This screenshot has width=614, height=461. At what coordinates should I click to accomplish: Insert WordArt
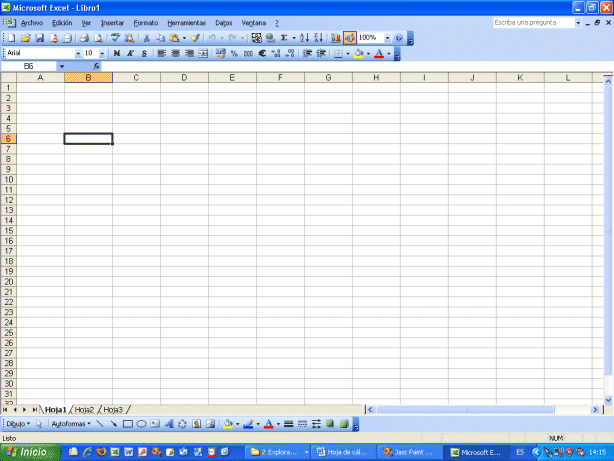pos(169,424)
